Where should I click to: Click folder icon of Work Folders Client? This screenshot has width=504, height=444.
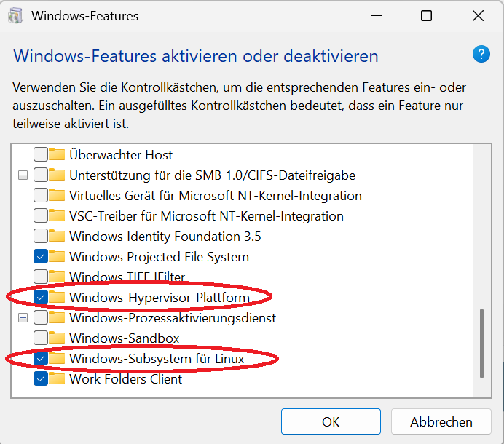click(57, 378)
